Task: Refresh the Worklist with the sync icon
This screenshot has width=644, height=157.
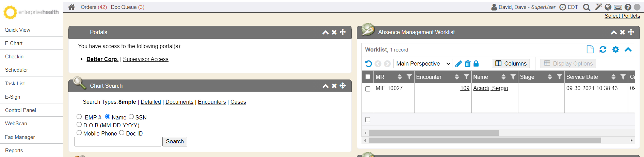Action: [603, 49]
